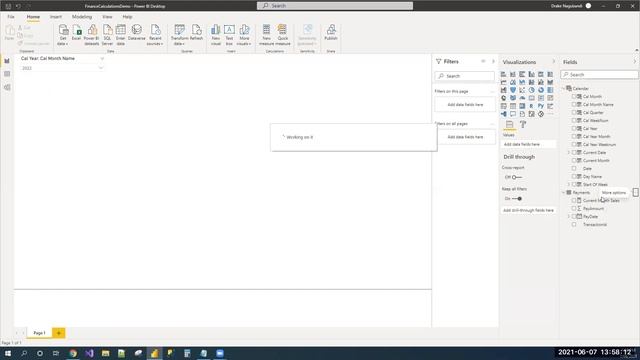Check the Cal Quarter field checkbox
This screenshot has height=360, width=640.
574,112
